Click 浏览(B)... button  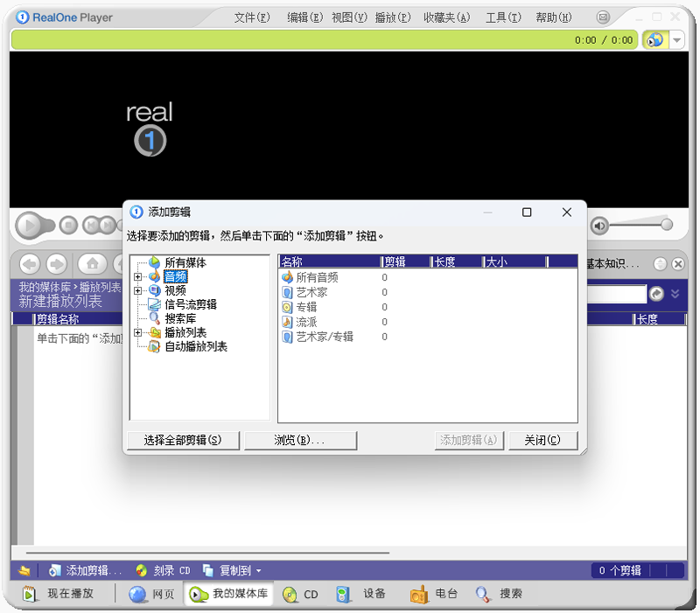(x=300, y=441)
